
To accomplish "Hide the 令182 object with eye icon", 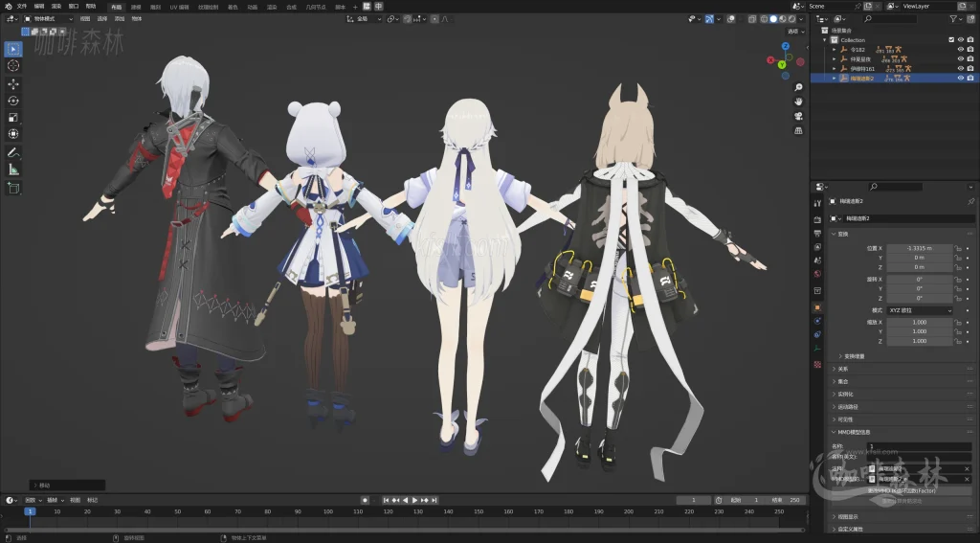I will [x=961, y=50].
